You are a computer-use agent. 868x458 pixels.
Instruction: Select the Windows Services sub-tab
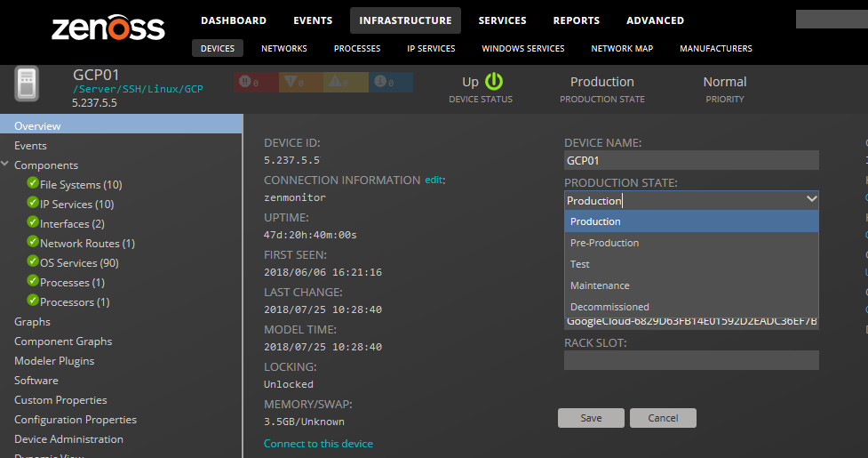523,48
